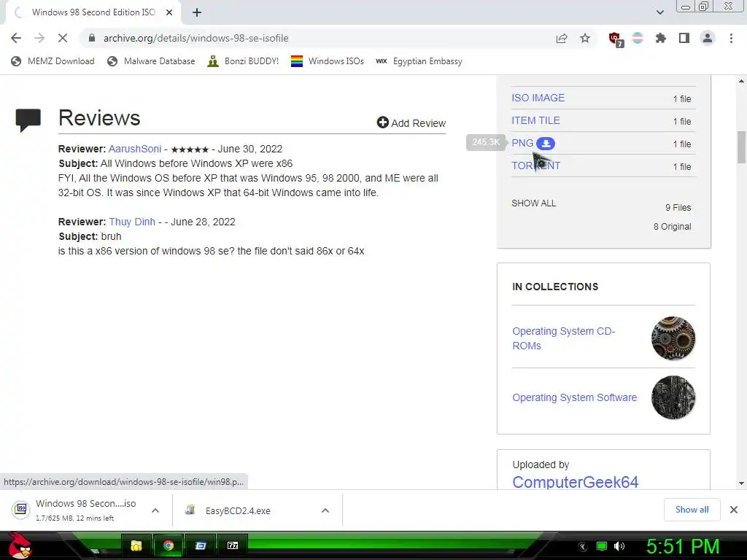
Task: Open the tab search dropdown arrow
Action: click(659, 12)
